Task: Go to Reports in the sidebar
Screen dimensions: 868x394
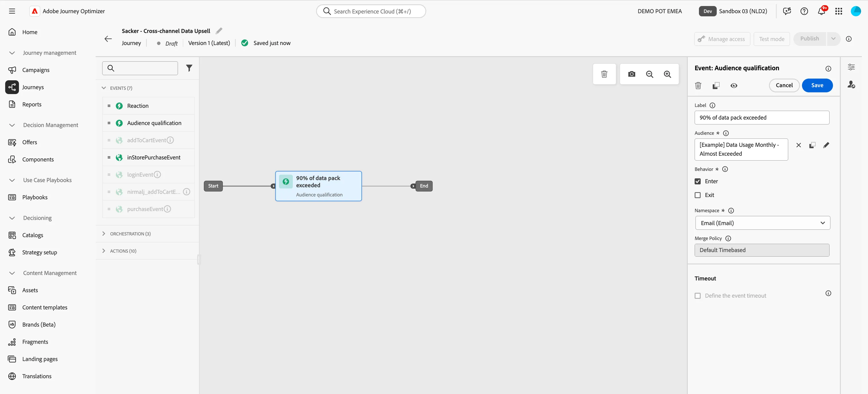Action: [x=32, y=104]
